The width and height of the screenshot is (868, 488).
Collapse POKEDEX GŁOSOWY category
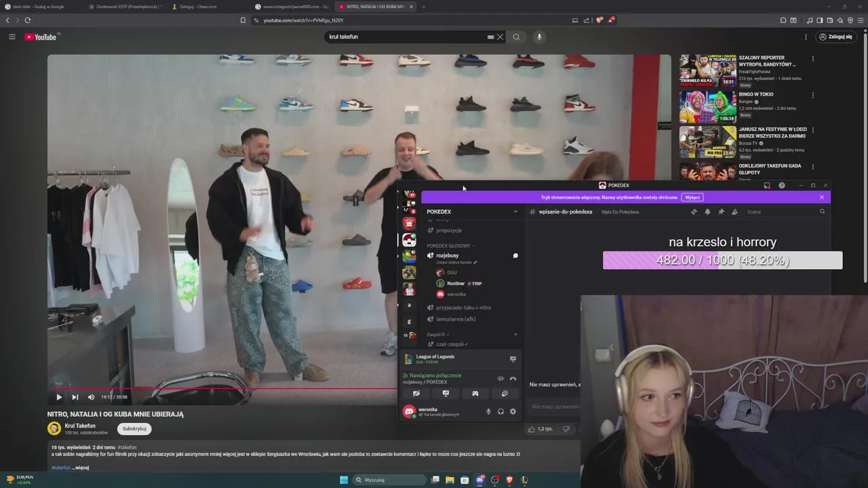pyautogui.click(x=451, y=245)
